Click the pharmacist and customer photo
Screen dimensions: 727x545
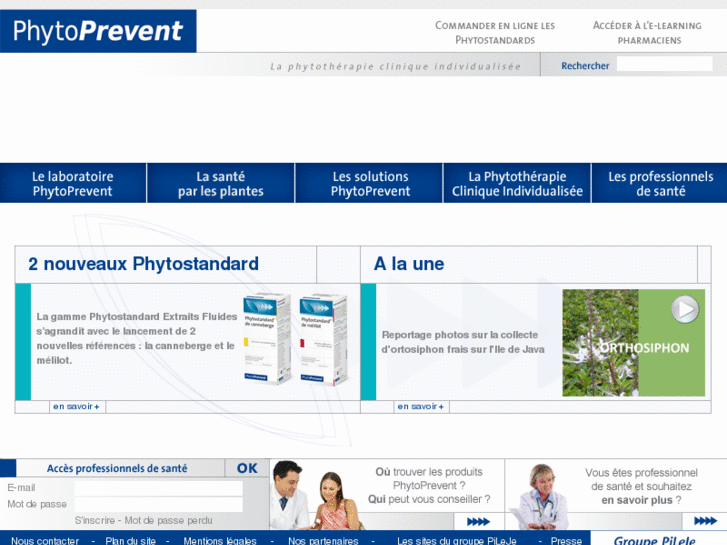[316, 495]
